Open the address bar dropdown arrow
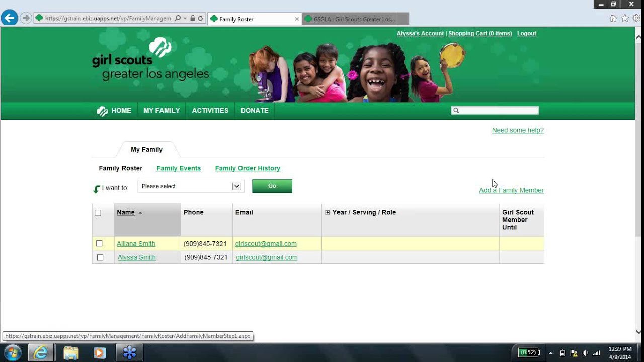 [x=185, y=18]
